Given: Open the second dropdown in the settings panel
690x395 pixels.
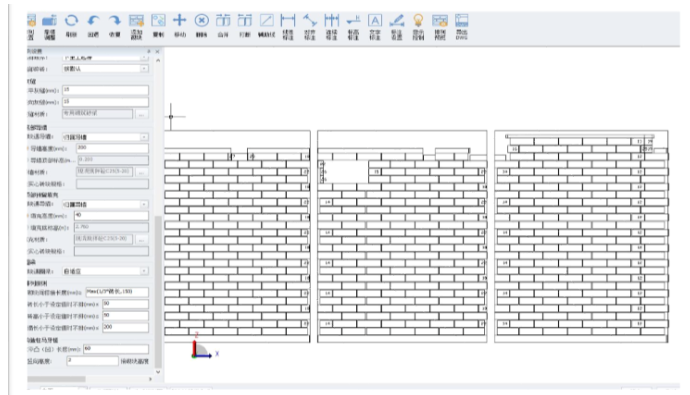Looking at the screenshot, I should [x=144, y=69].
